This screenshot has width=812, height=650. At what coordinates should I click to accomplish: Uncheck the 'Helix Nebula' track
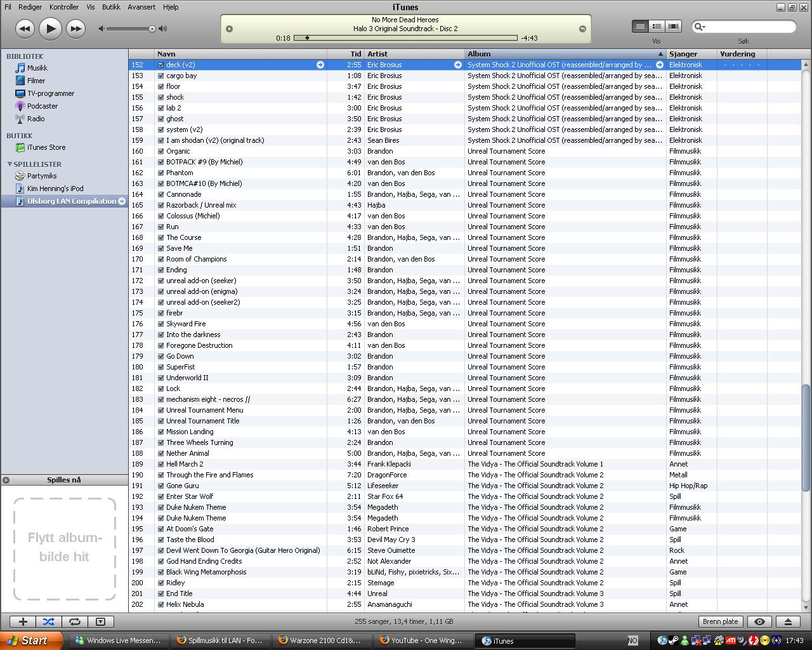(x=160, y=604)
